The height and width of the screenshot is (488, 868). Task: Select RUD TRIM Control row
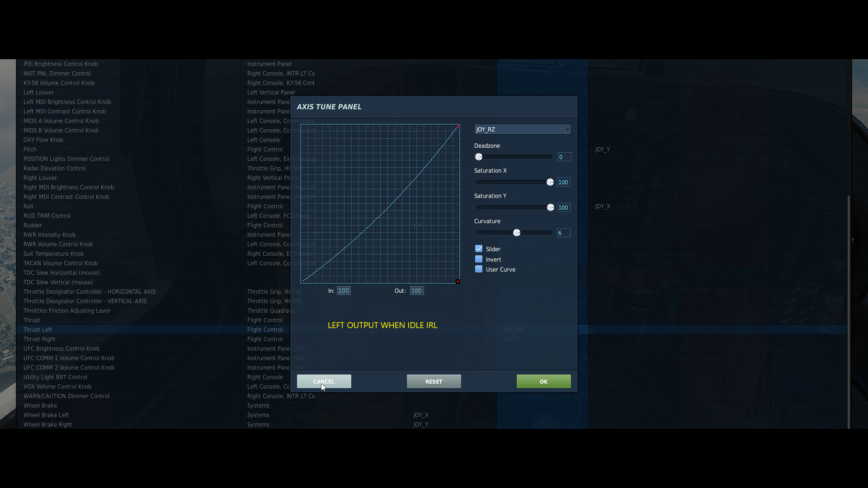pyautogui.click(x=431, y=216)
